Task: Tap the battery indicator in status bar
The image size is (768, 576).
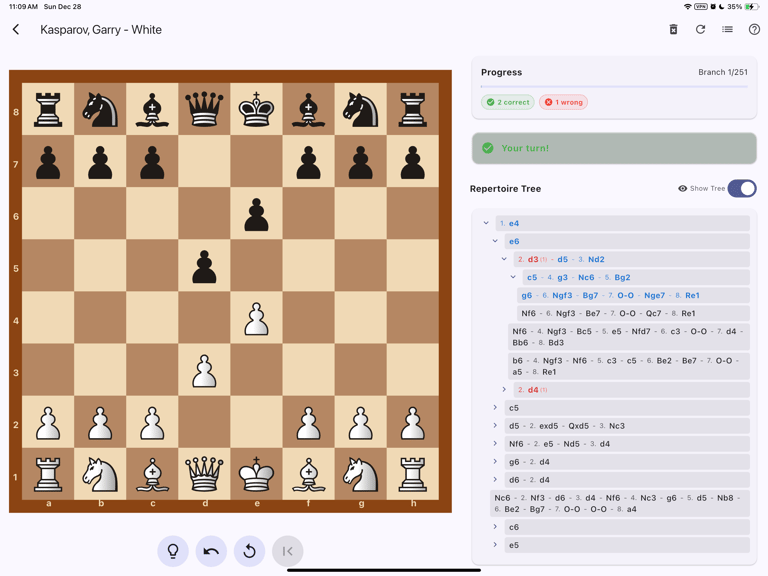Action: (x=751, y=6)
